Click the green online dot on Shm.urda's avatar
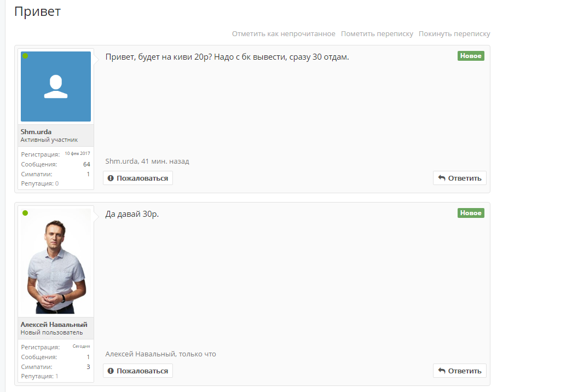 point(25,56)
